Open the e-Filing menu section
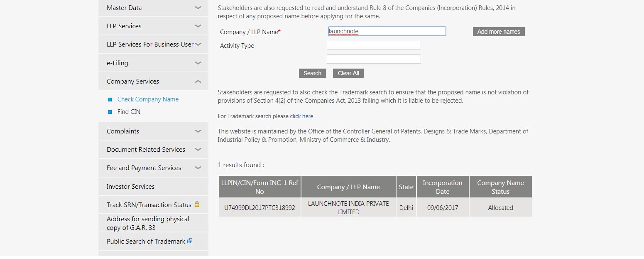The image size is (644, 259). coord(153,63)
